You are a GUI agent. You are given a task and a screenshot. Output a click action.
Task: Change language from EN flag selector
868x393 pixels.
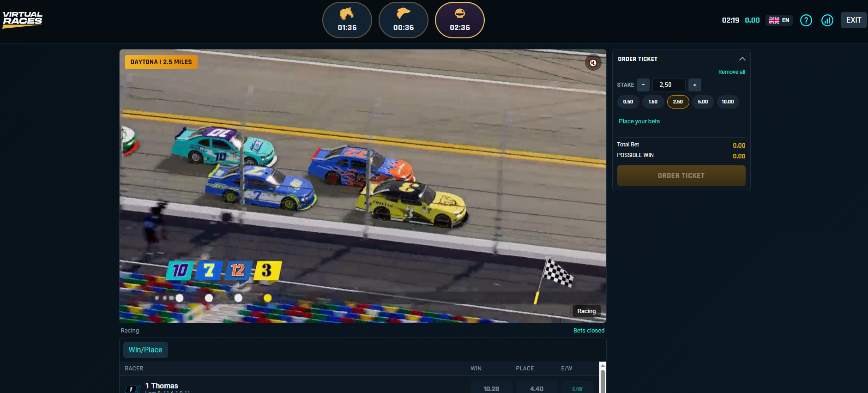click(x=779, y=20)
